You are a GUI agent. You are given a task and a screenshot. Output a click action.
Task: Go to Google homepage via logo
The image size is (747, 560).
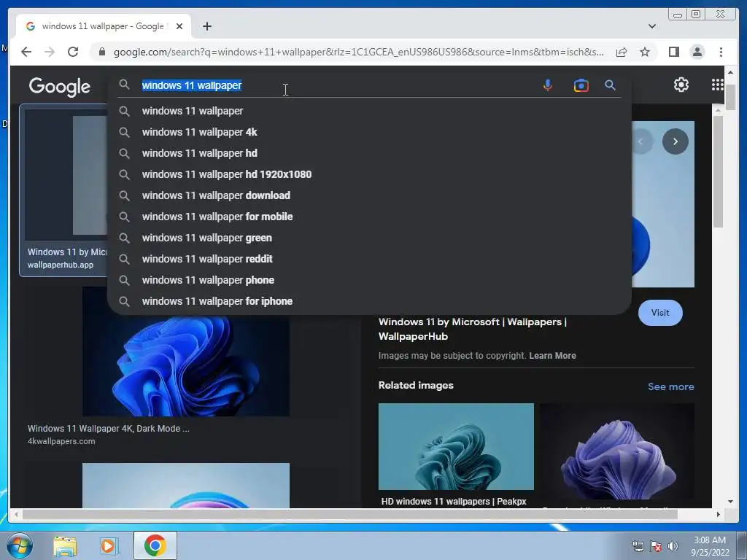click(x=60, y=86)
